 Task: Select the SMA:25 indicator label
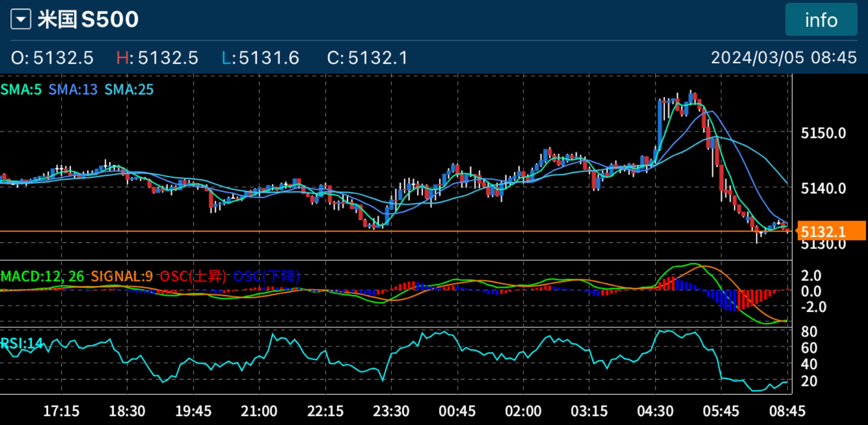(129, 89)
